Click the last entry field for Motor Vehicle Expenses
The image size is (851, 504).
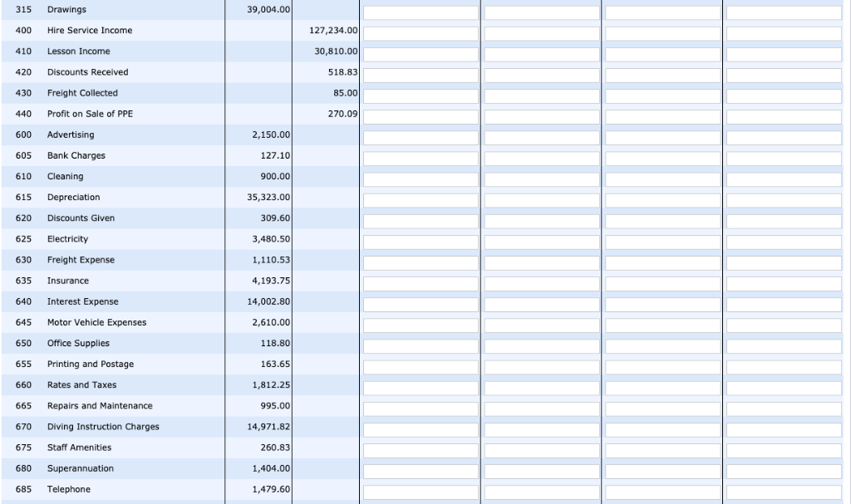tap(783, 325)
